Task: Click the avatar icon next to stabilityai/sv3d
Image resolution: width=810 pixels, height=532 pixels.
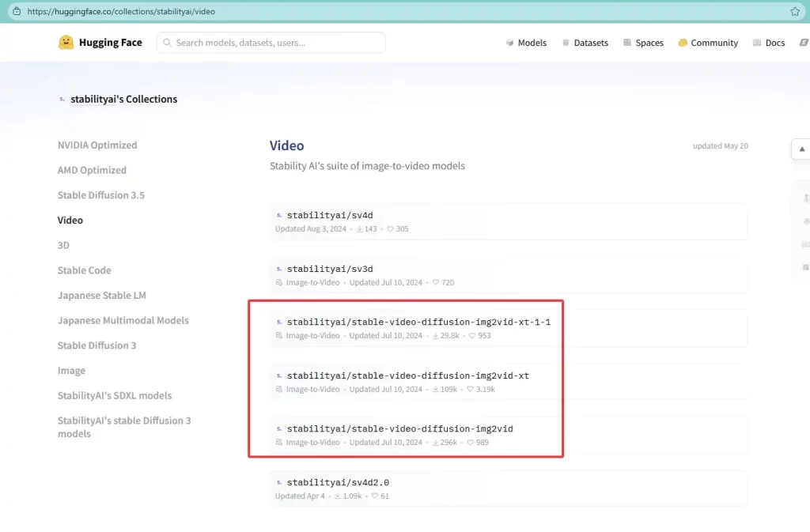Action: [x=279, y=270]
